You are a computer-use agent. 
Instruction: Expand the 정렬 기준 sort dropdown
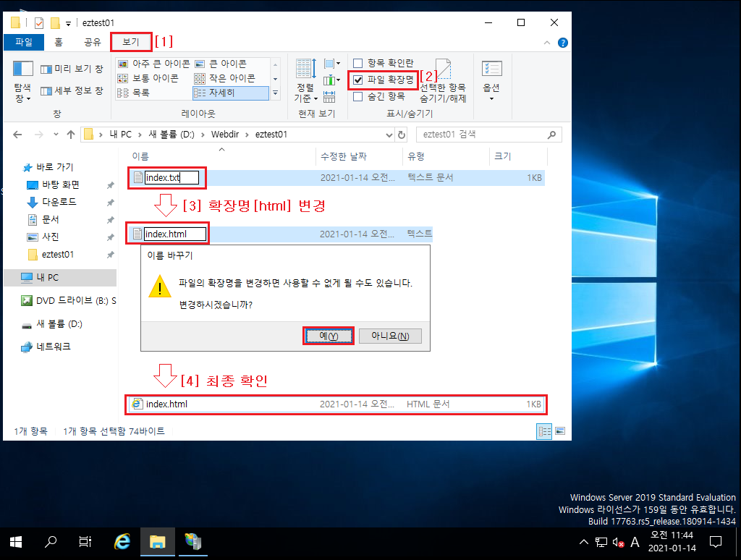(306, 81)
